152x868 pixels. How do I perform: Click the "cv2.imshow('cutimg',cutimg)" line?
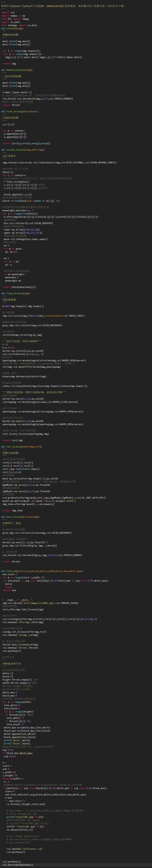(21, 635)
